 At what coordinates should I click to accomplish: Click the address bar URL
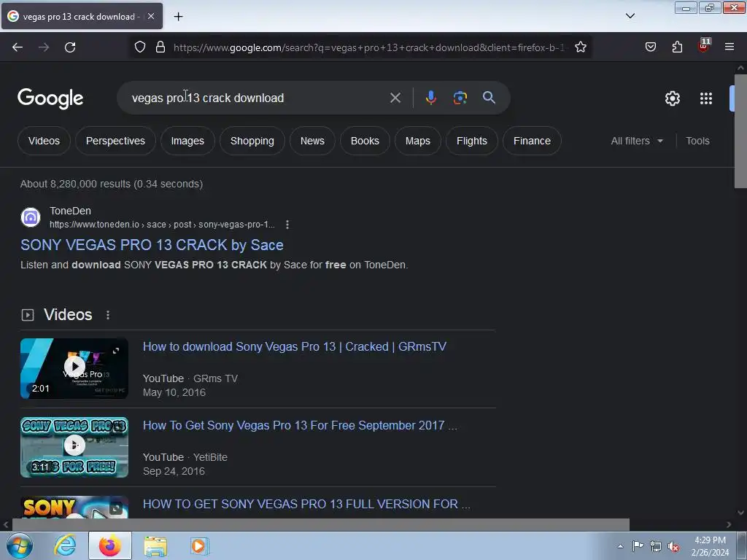(369, 47)
